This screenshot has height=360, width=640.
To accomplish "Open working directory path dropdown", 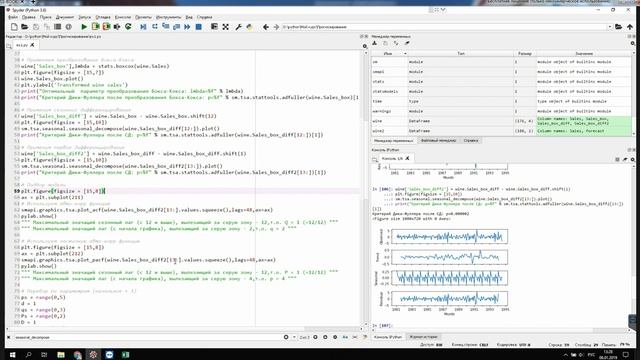I will point(610,27).
